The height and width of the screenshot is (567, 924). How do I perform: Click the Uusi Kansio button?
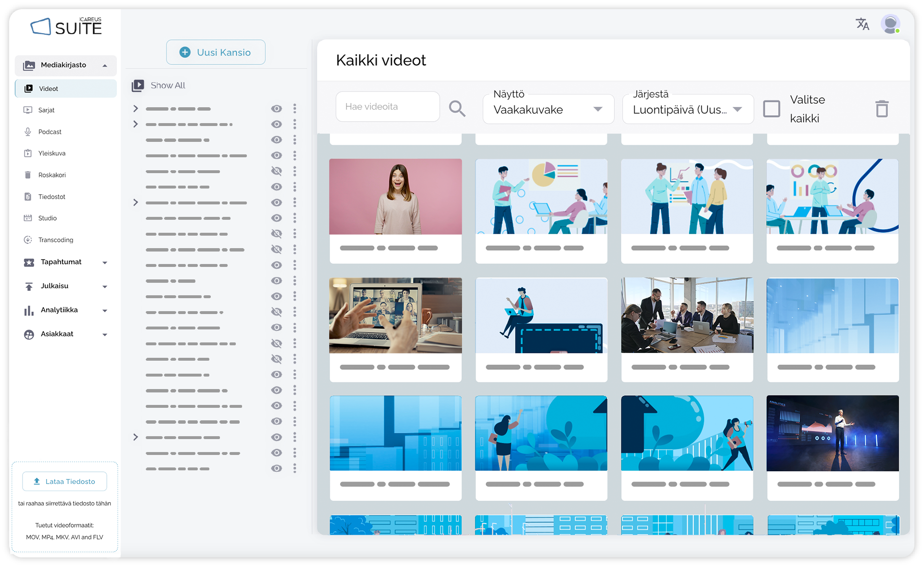click(216, 52)
